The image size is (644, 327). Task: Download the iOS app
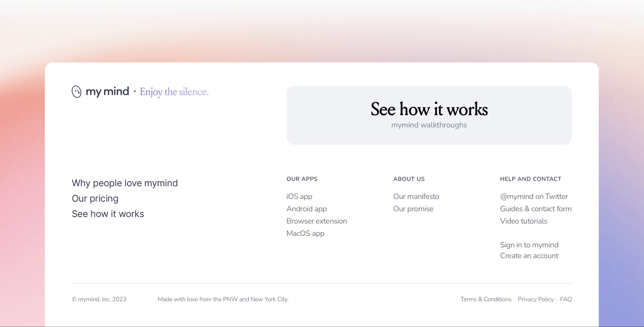tap(299, 197)
